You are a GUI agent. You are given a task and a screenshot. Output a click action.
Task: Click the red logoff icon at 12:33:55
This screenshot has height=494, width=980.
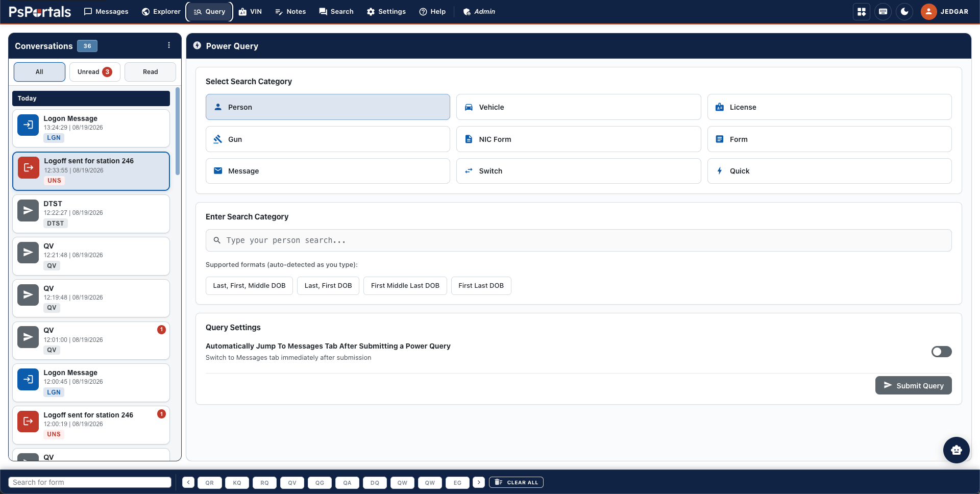coord(29,167)
